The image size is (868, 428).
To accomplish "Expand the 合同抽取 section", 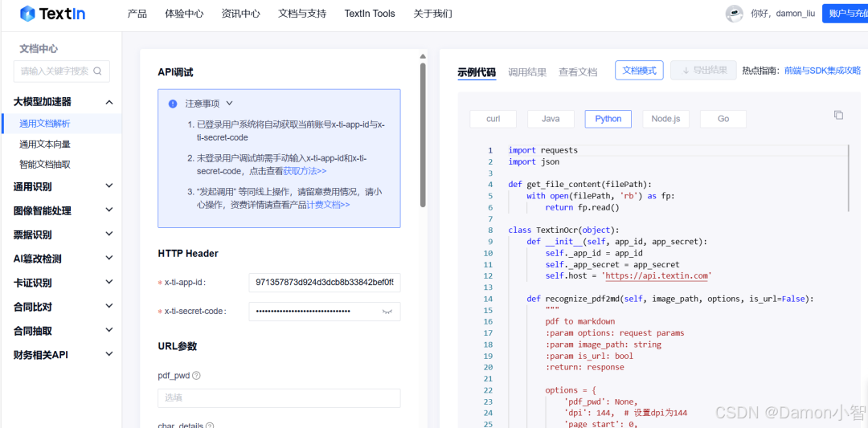I will [x=109, y=331].
